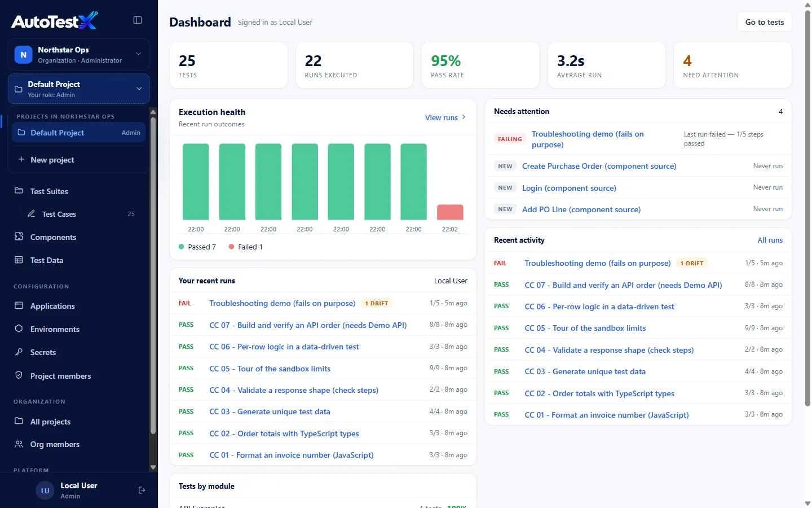
Task: Click the Go to tests button
Action: 765,22
